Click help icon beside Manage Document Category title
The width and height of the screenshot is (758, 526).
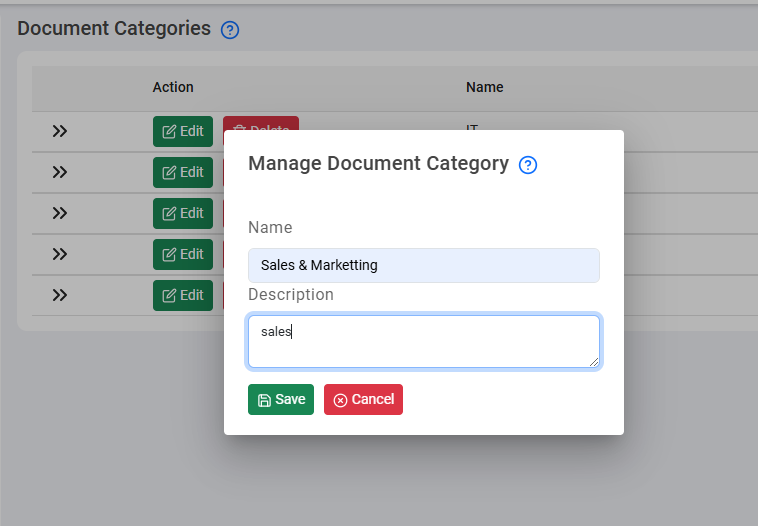point(528,165)
